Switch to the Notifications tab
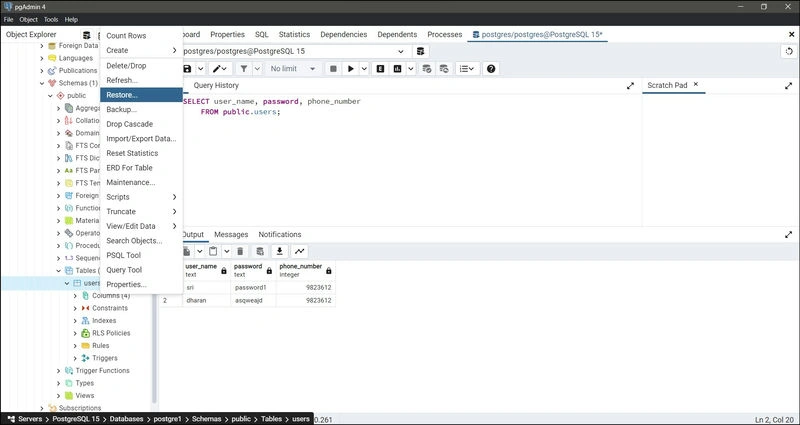The image size is (800, 425). tap(280, 235)
